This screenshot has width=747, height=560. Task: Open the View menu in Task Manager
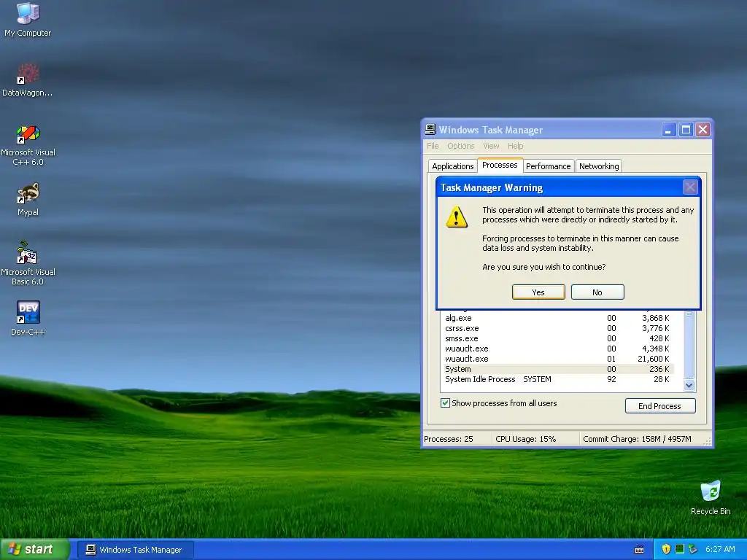click(491, 146)
